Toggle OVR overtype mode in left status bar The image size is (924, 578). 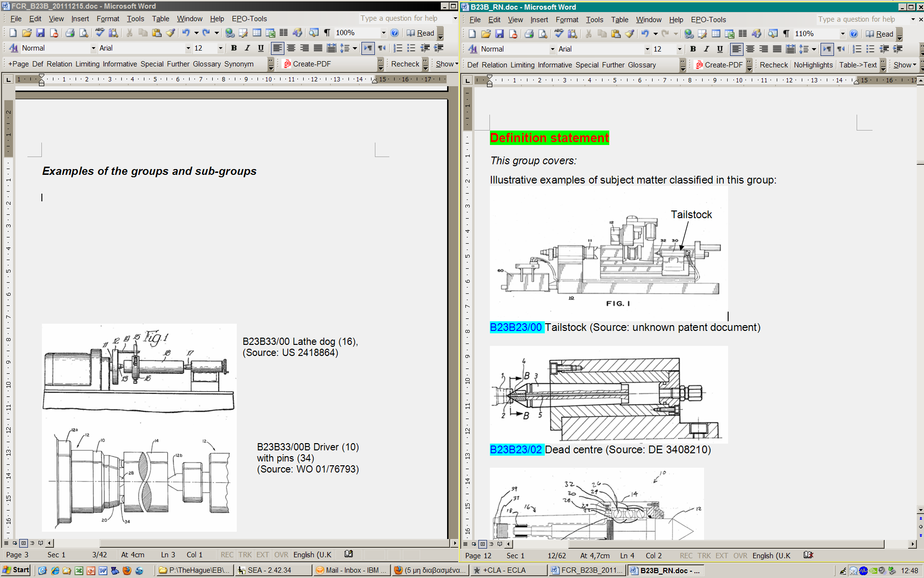281,555
